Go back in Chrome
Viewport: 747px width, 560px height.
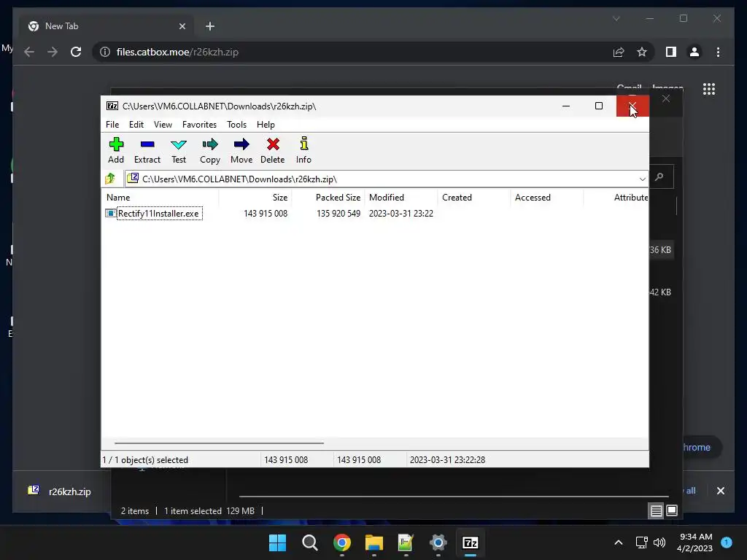[x=29, y=52]
